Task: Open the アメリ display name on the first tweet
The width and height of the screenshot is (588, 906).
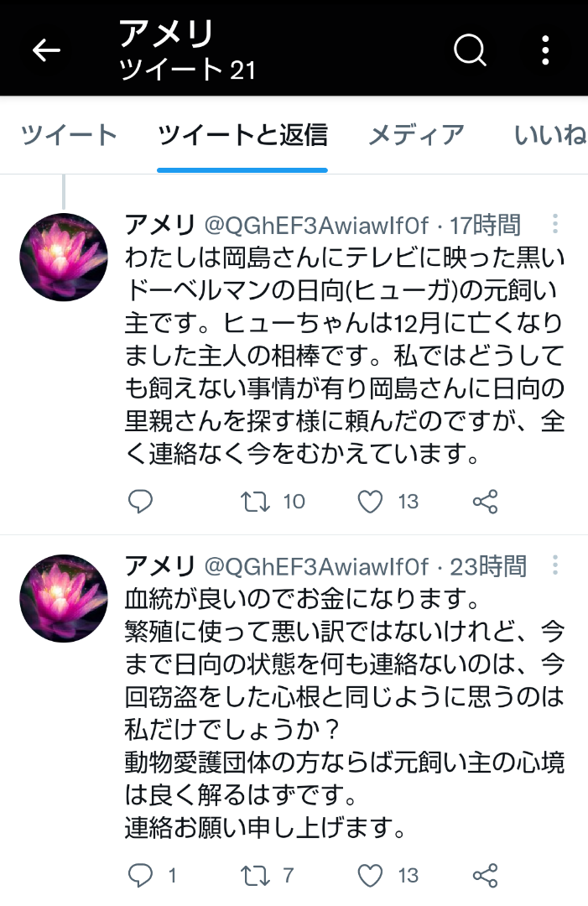Action: [160, 225]
